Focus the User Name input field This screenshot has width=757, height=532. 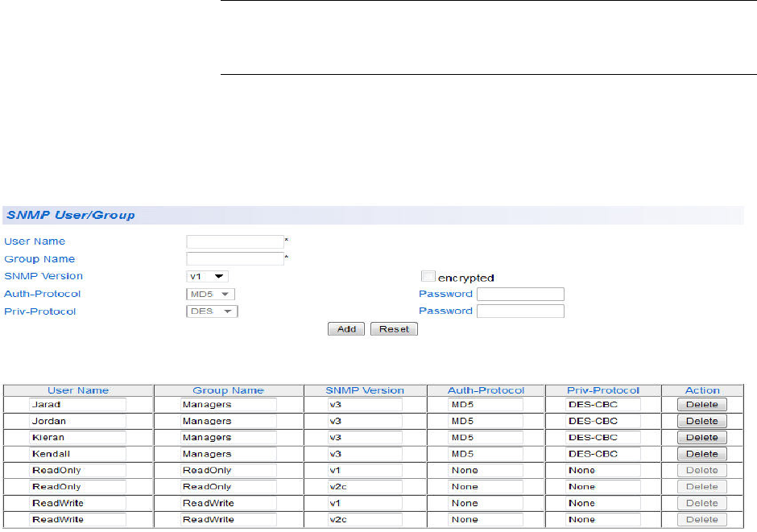[x=234, y=241]
